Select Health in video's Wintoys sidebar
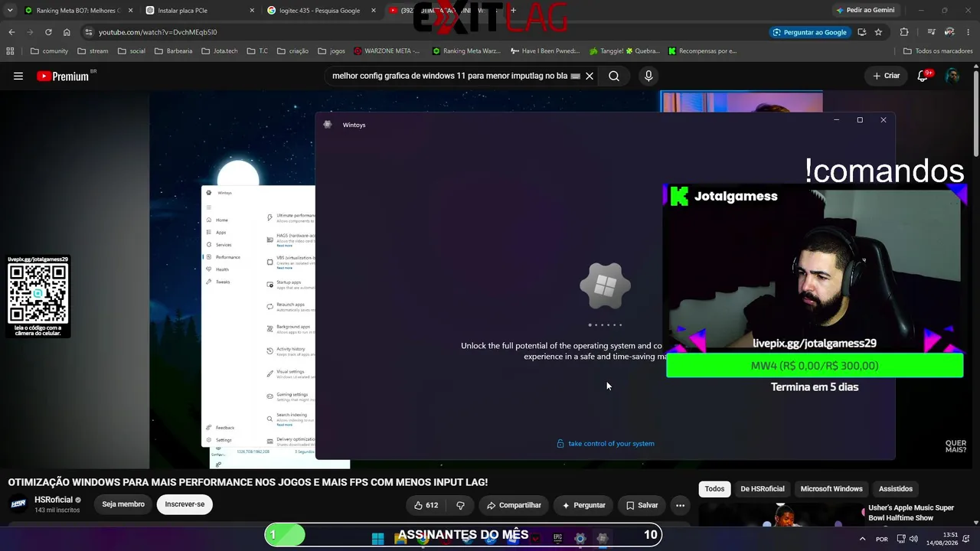Image resolution: width=980 pixels, height=551 pixels. [x=217, y=269]
